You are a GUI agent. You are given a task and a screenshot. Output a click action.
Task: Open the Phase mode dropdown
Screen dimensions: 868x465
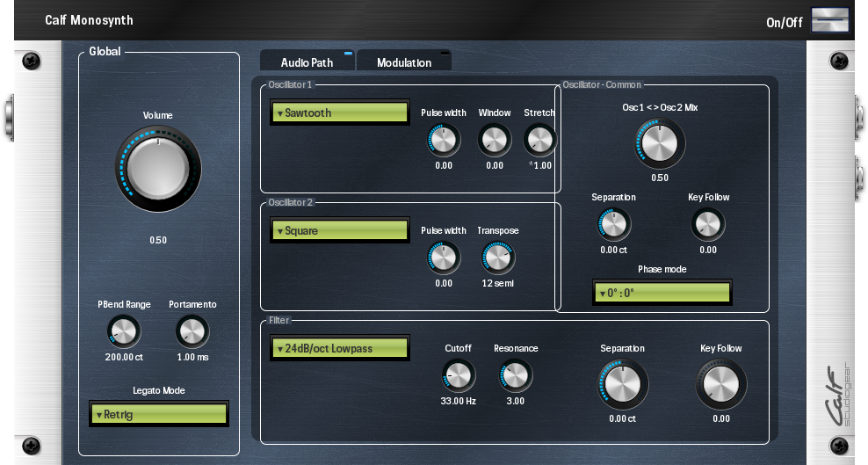click(662, 293)
